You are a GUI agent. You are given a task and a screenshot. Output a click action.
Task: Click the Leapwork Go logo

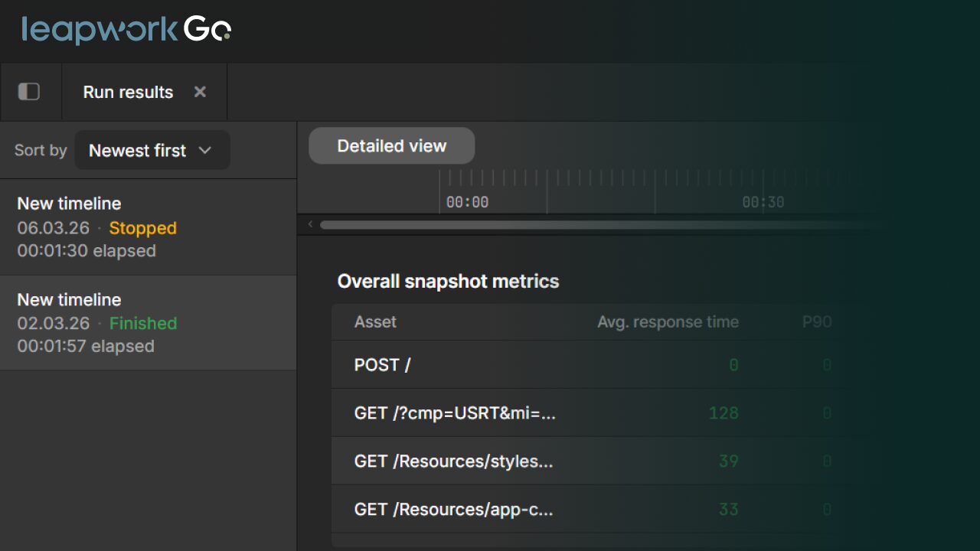[x=127, y=31]
